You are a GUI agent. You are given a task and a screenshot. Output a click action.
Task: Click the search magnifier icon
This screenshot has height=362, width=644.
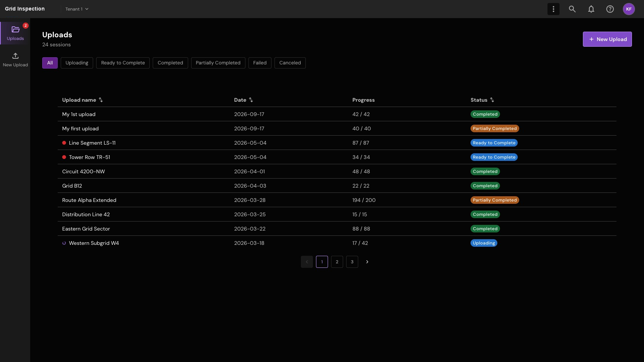coord(572,9)
